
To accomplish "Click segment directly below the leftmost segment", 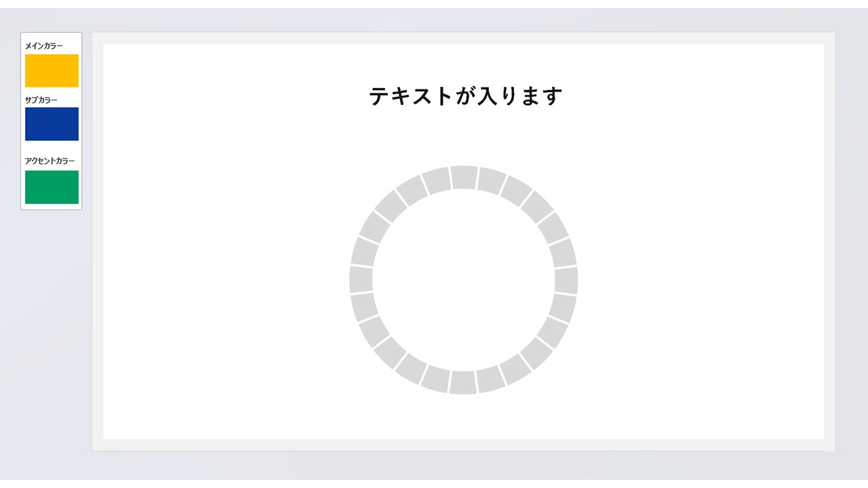I will pyautogui.click(x=364, y=306).
